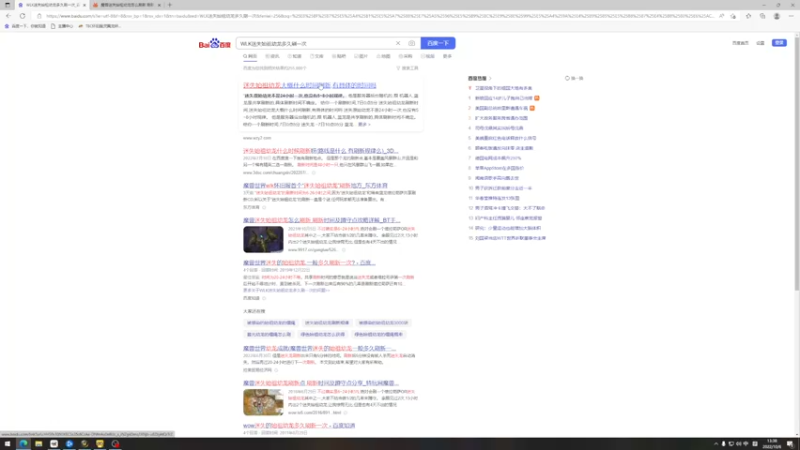Open bottom result wow迷失的始祖幼龙多久刷新一次
Viewport: 800px width, 450px height.
[299, 426]
